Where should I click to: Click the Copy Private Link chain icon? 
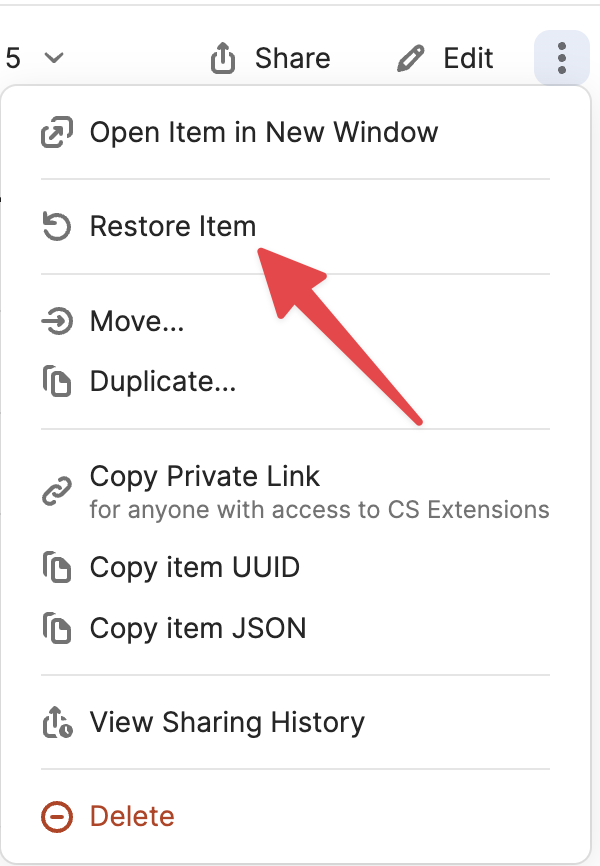click(x=56, y=491)
